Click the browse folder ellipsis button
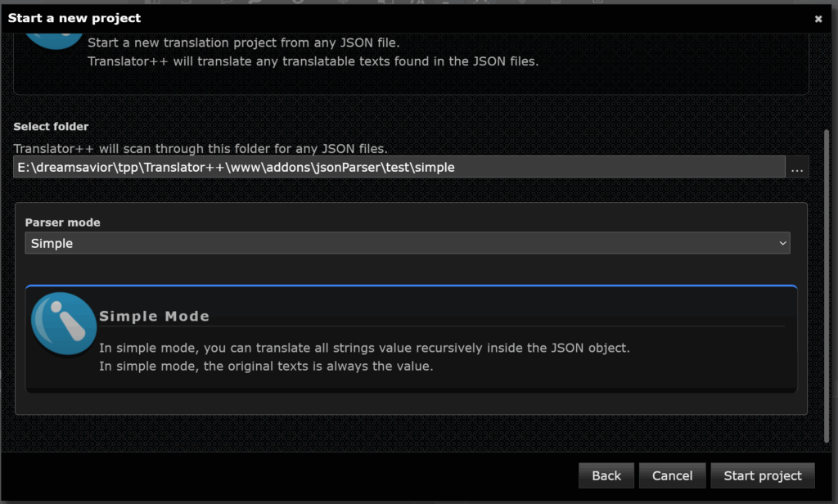838x504 pixels. (x=797, y=167)
